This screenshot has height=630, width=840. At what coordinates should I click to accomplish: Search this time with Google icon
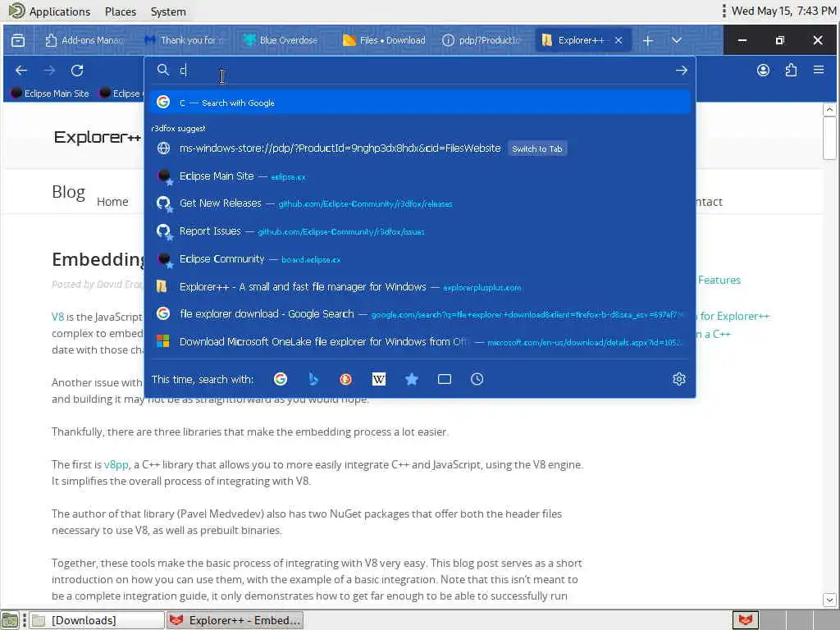[281, 379]
